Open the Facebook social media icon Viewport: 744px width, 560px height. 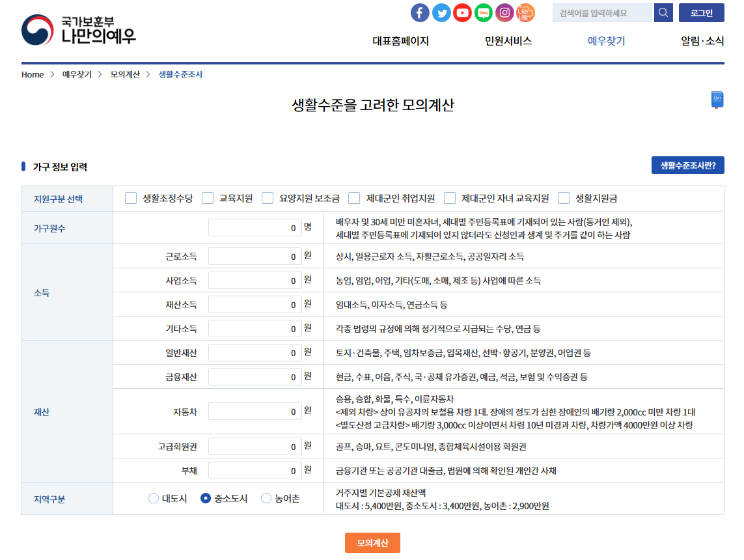click(x=420, y=12)
